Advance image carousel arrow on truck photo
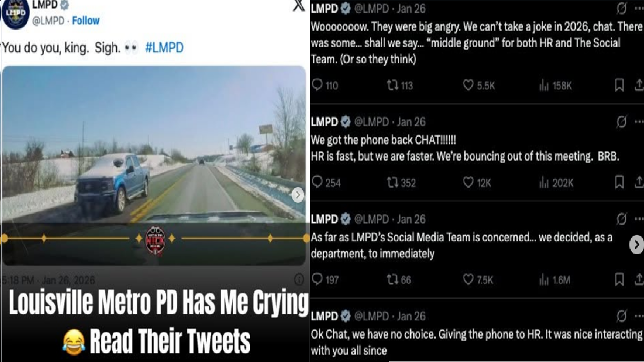Viewport: 644px width, 362px height. pyautogui.click(x=298, y=195)
